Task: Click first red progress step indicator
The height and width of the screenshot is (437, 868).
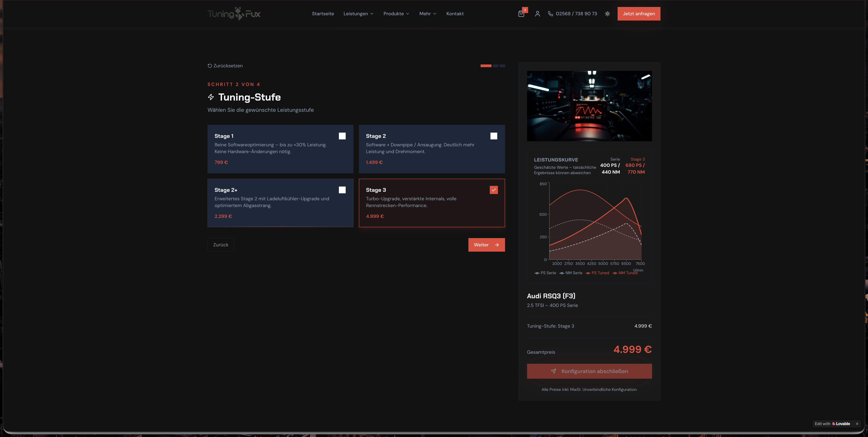Action: pos(486,66)
